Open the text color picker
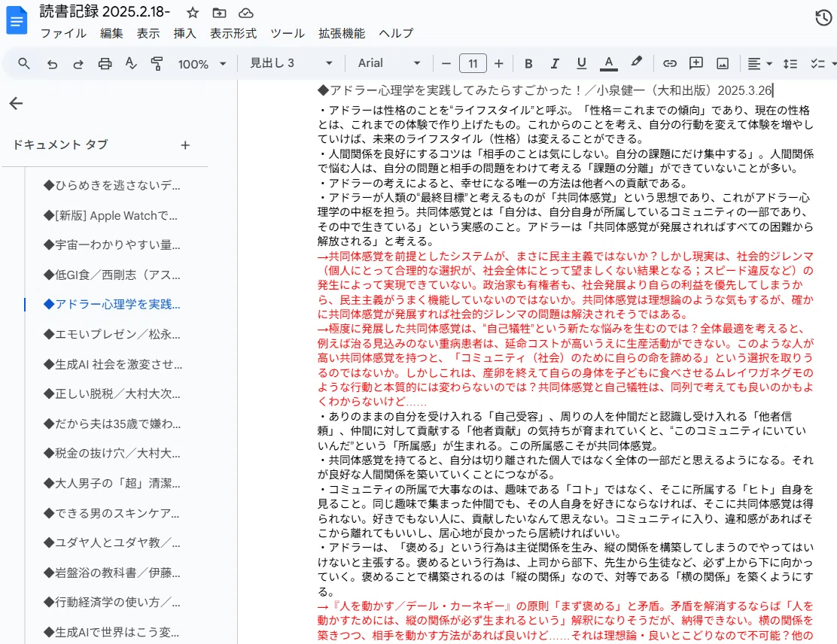Screen dimensions: 837x644 pos(608,63)
